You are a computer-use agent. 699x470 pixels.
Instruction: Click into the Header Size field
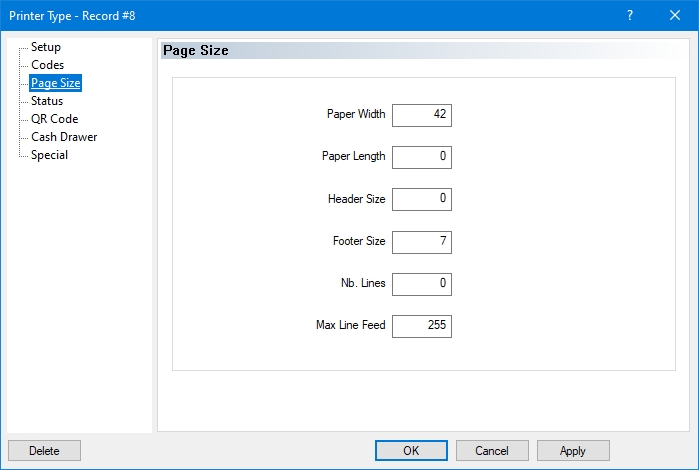pos(422,199)
